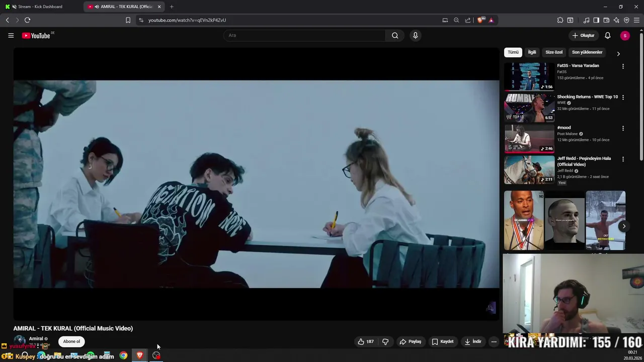Open the Brave VPN shield icon
The height and width of the screenshot is (362, 644).
click(x=626, y=20)
